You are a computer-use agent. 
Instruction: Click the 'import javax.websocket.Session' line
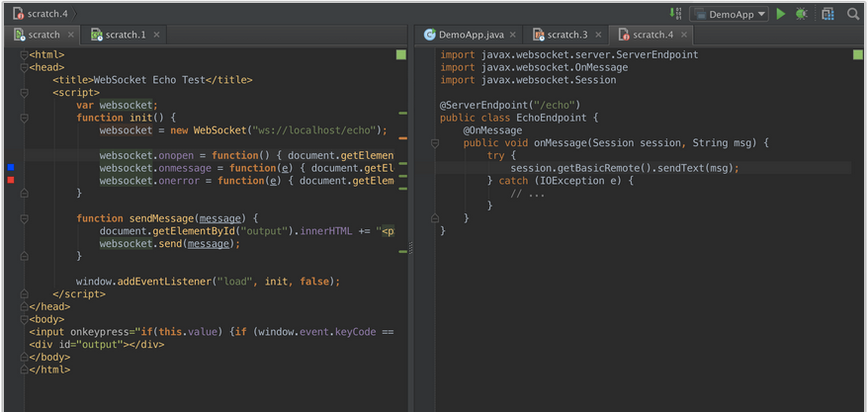point(528,80)
